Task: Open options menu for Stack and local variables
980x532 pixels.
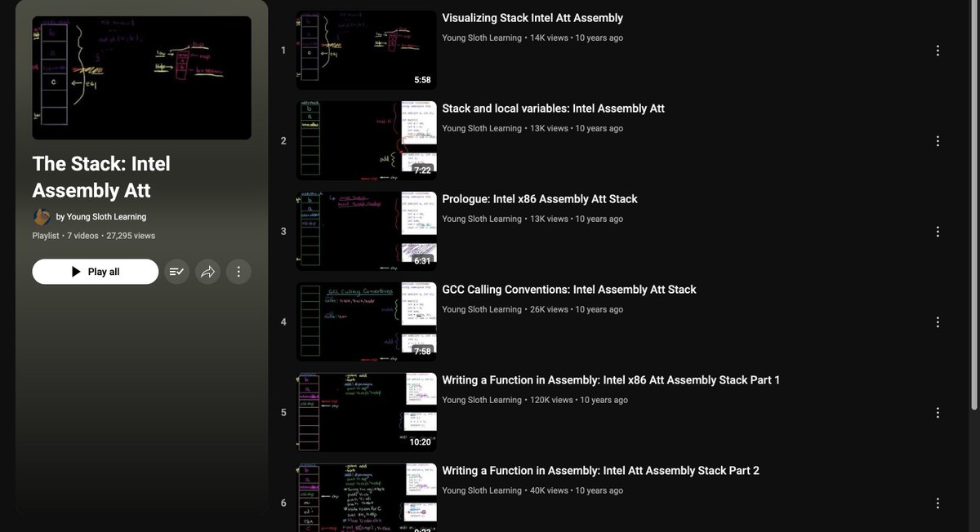Action: click(938, 140)
